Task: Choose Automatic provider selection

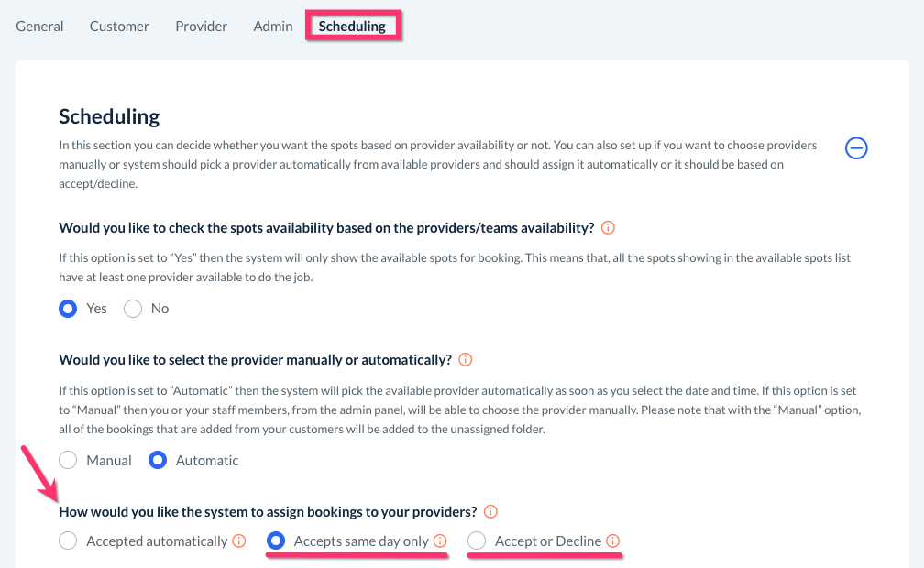Action: pos(158,461)
